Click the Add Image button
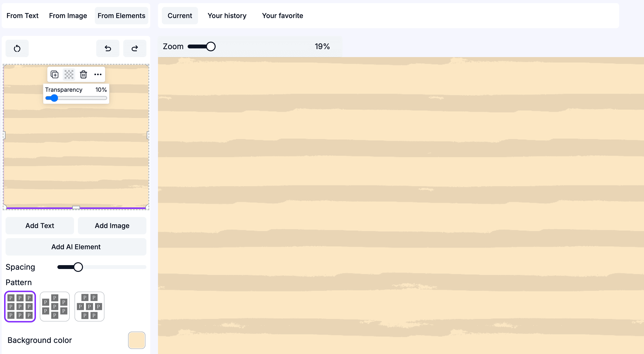644x354 pixels. click(x=112, y=225)
